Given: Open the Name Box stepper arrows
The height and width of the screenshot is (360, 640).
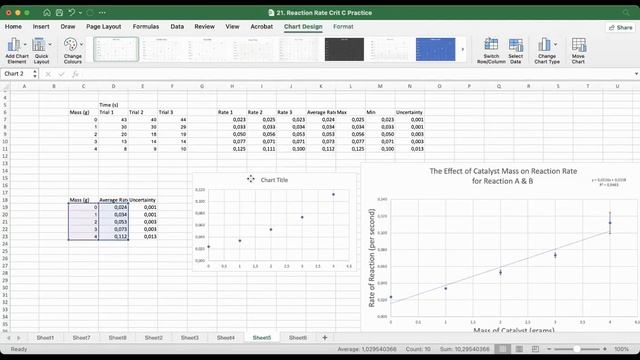Looking at the screenshot, I should pos(35,74).
